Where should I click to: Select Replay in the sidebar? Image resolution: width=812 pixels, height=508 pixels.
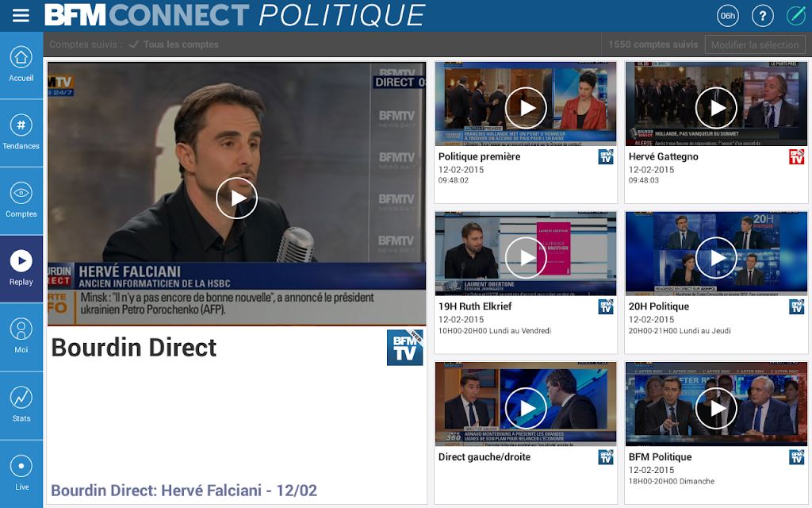[21, 268]
